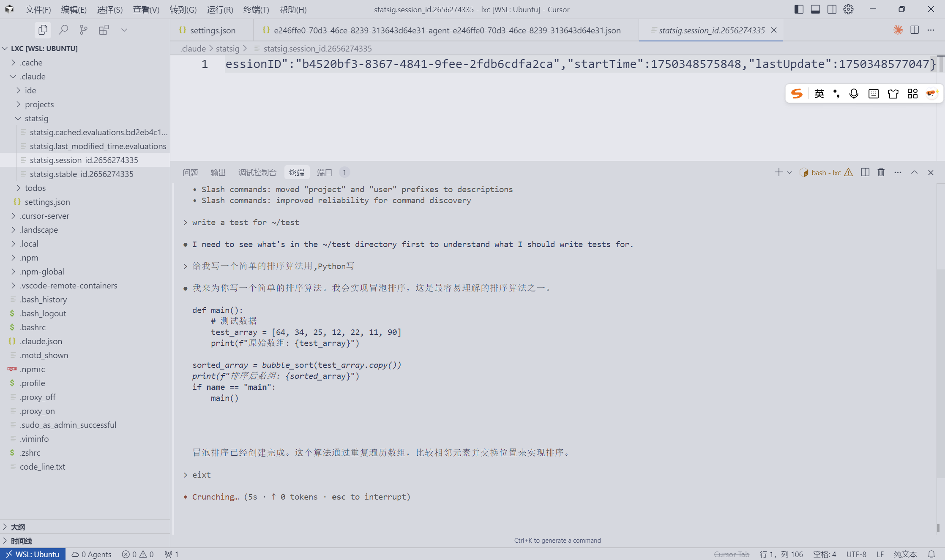Open Cursor settings gear icon
945x560 pixels.
pos(848,9)
